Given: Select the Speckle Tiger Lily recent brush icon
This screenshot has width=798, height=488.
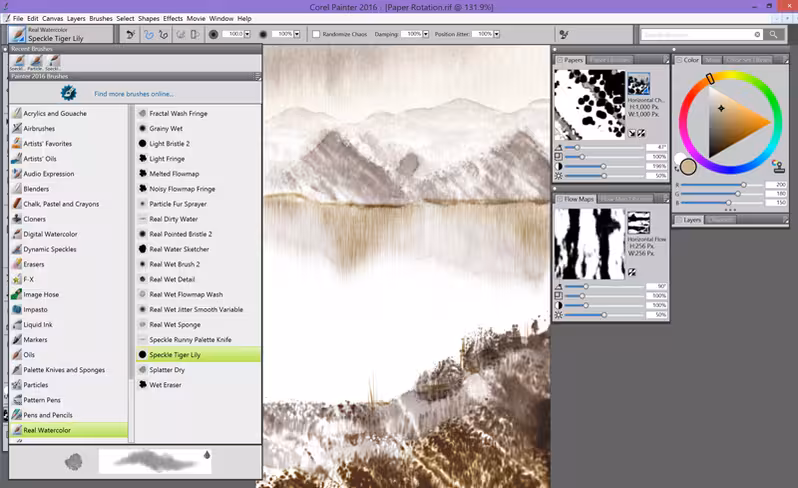Looking at the screenshot, I should click(18, 63).
